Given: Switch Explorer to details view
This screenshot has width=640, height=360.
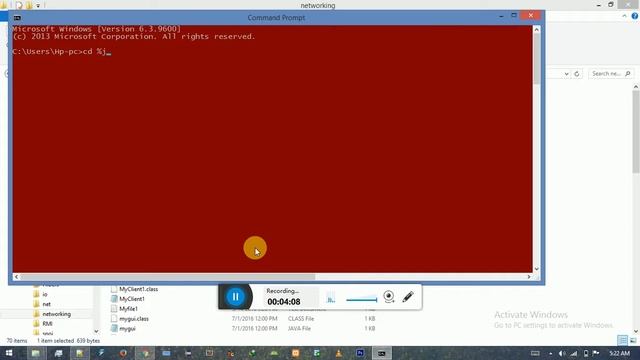Looking at the screenshot, I should [622, 340].
